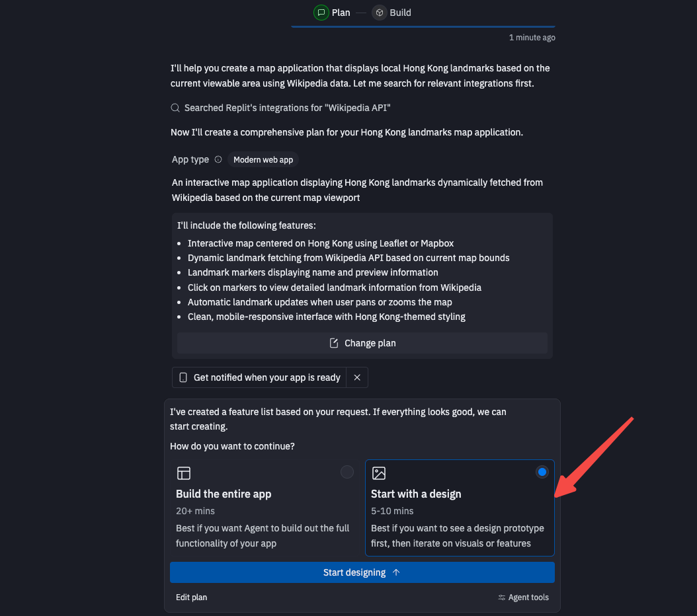Screen dimensions: 697x616
Task: Select the Start with a design radio button
Action: pyautogui.click(x=542, y=472)
